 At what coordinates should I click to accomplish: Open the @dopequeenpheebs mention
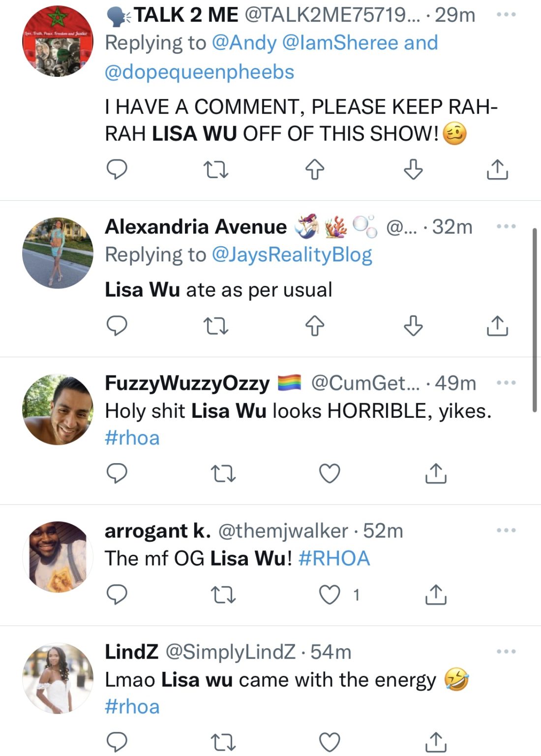pyautogui.click(x=200, y=71)
